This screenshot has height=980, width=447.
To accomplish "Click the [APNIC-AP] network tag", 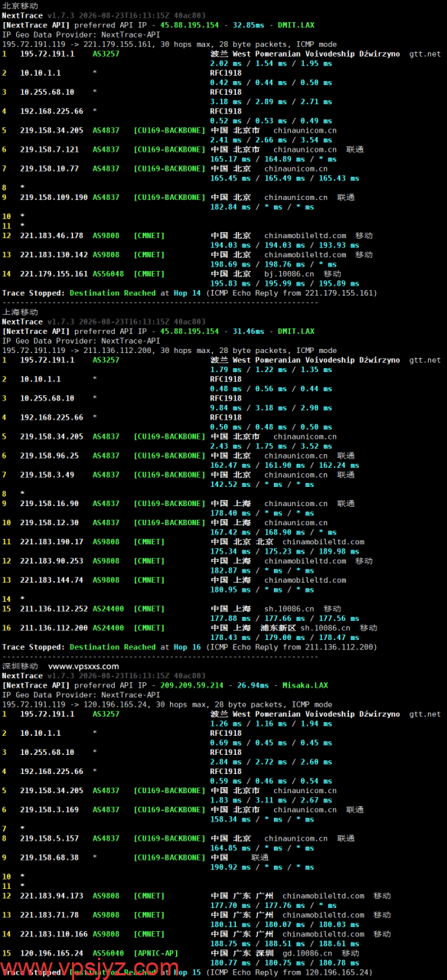I will [x=156, y=953].
